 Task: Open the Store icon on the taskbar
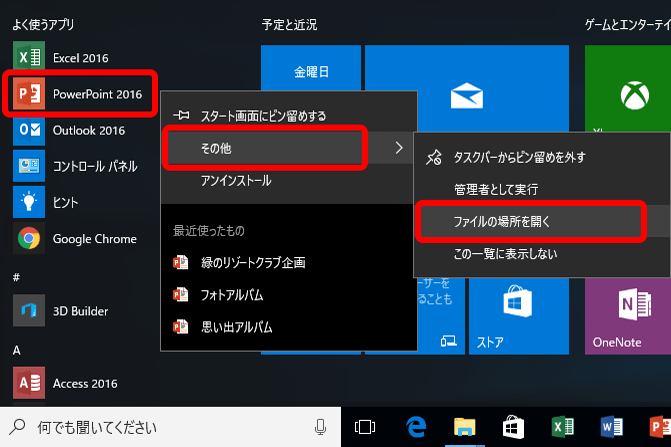coord(514,427)
